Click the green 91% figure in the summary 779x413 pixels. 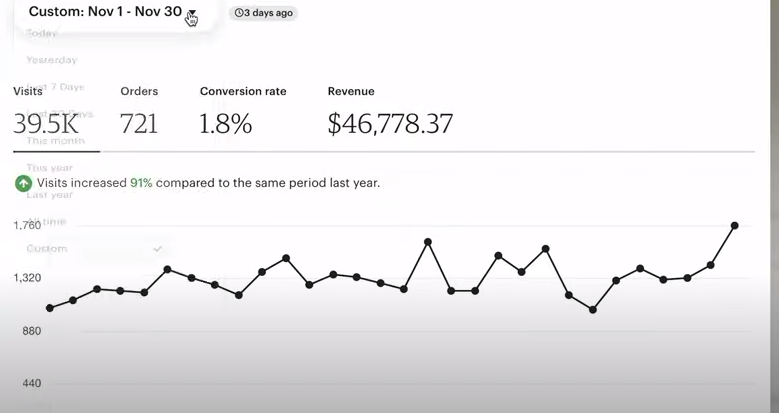pos(141,183)
